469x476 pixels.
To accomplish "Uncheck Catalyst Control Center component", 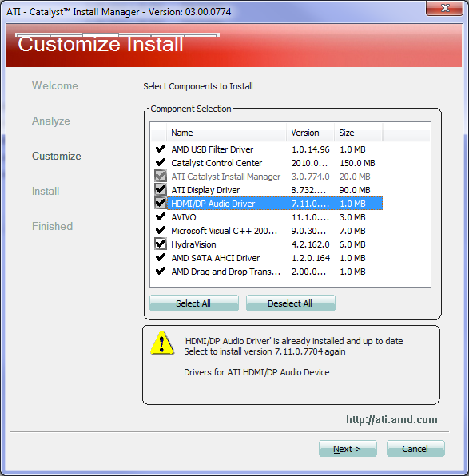I will pos(161,162).
